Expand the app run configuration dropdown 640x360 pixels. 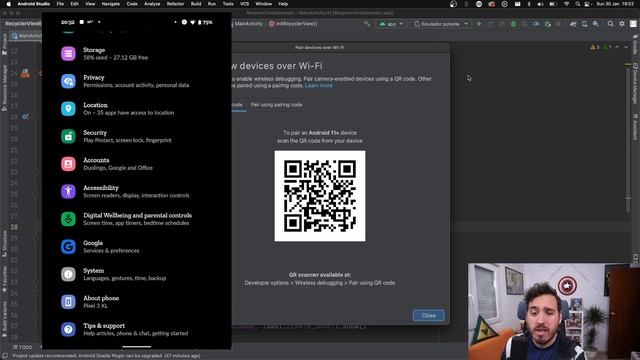point(391,24)
